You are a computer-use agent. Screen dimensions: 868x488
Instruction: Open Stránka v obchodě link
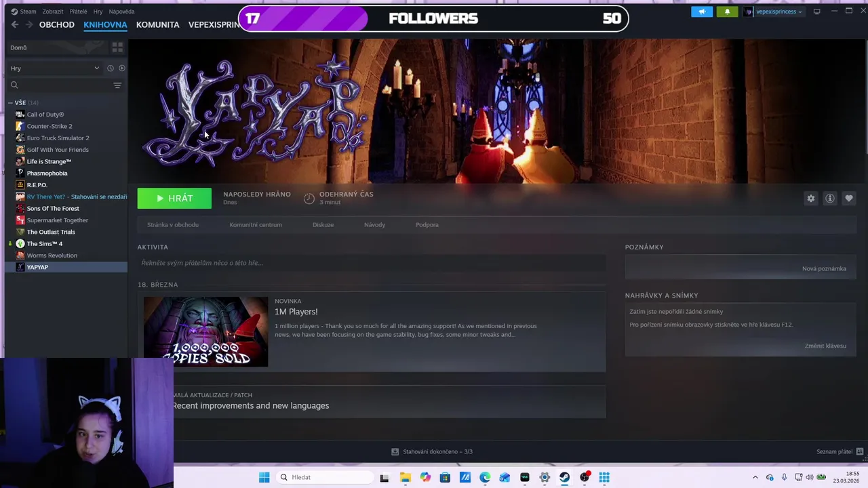tap(173, 225)
